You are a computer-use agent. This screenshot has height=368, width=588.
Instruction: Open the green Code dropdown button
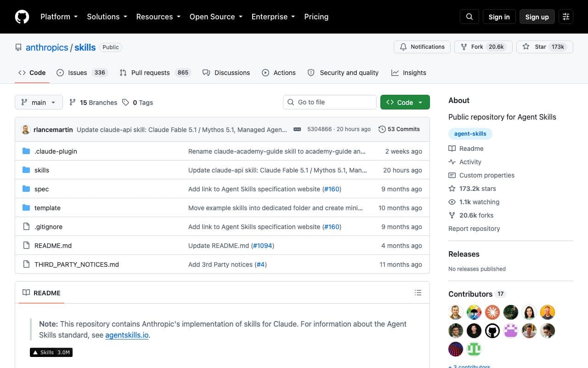tap(405, 102)
